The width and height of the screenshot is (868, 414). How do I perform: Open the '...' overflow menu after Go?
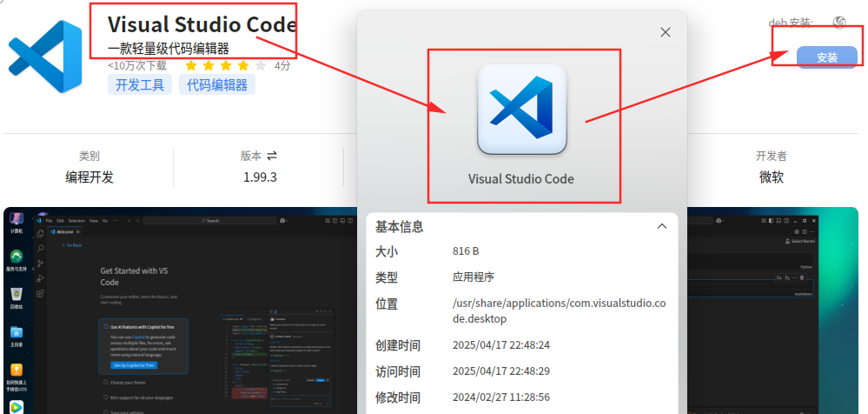click(x=116, y=221)
